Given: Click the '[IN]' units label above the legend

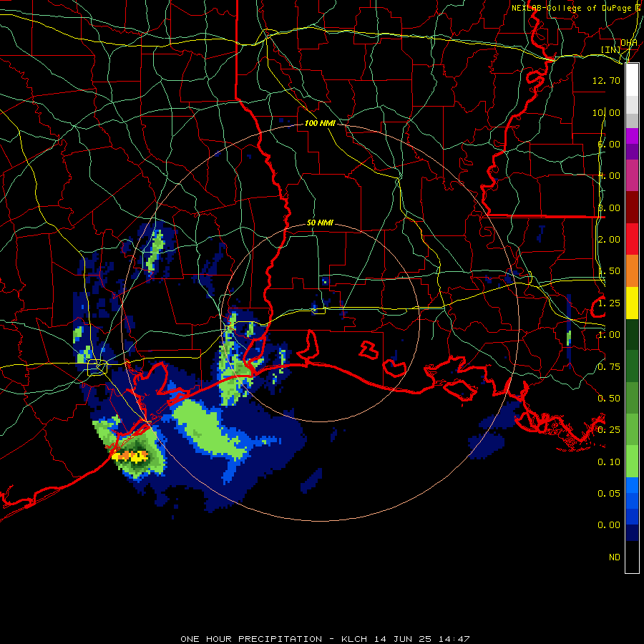Looking at the screenshot, I should (x=610, y=49).
